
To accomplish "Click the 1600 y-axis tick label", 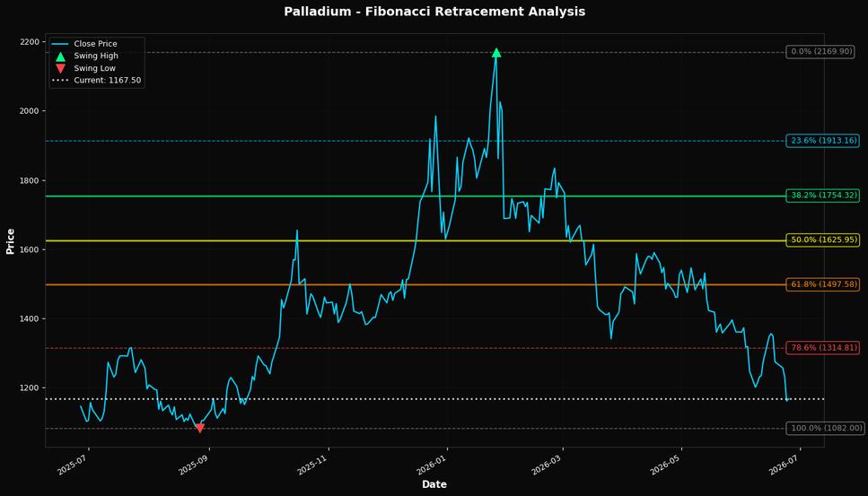I will [x=30, y=250].
